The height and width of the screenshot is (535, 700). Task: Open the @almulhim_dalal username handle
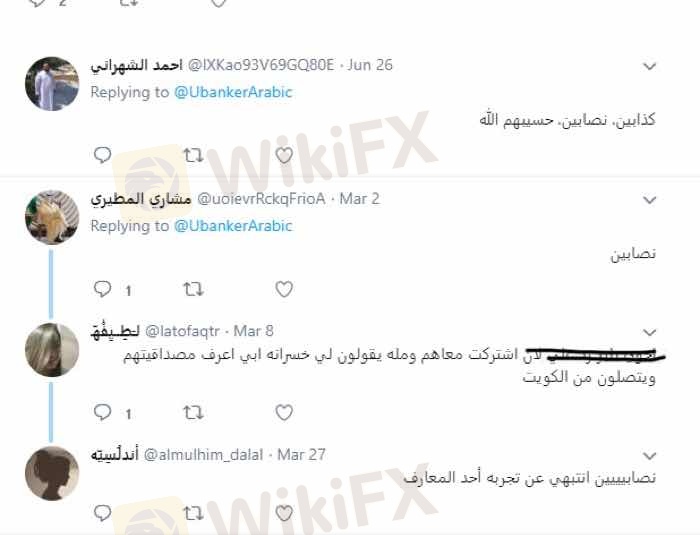[x=204, y=455]
